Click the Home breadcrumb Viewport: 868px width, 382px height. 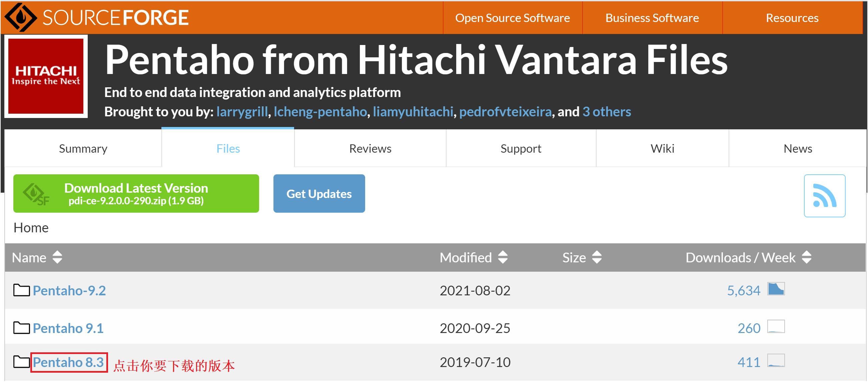pyautogui.click(x=31, y=228)
